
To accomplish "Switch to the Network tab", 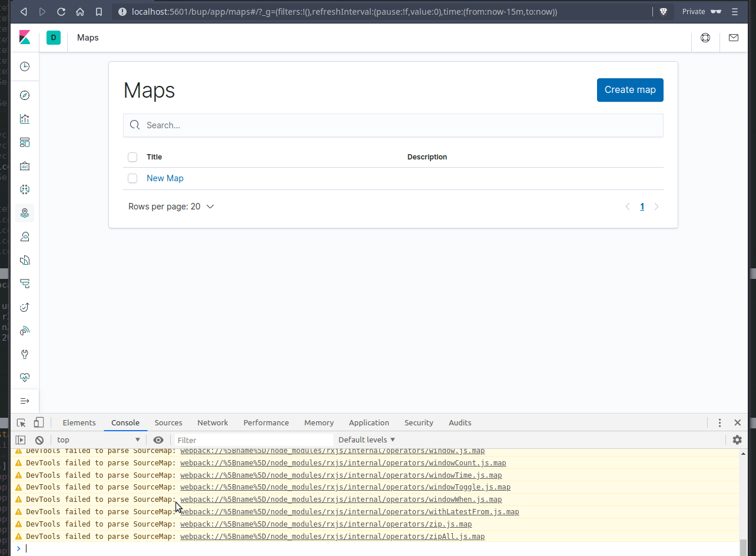I will tap(213, 422).
